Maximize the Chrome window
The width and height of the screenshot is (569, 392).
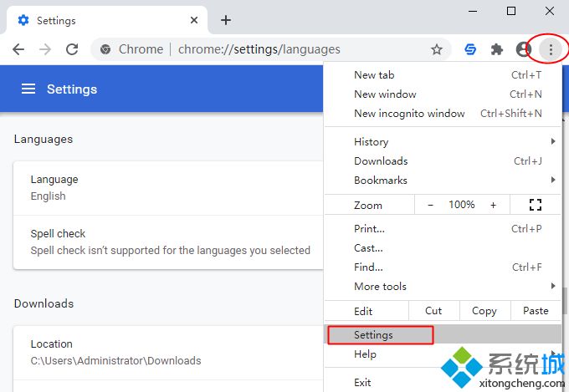(511, 11)
